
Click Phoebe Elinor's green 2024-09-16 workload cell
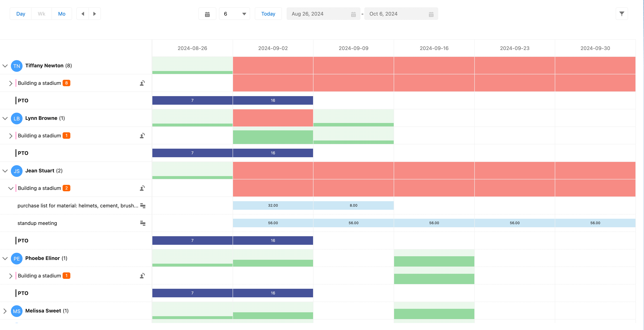434,258
